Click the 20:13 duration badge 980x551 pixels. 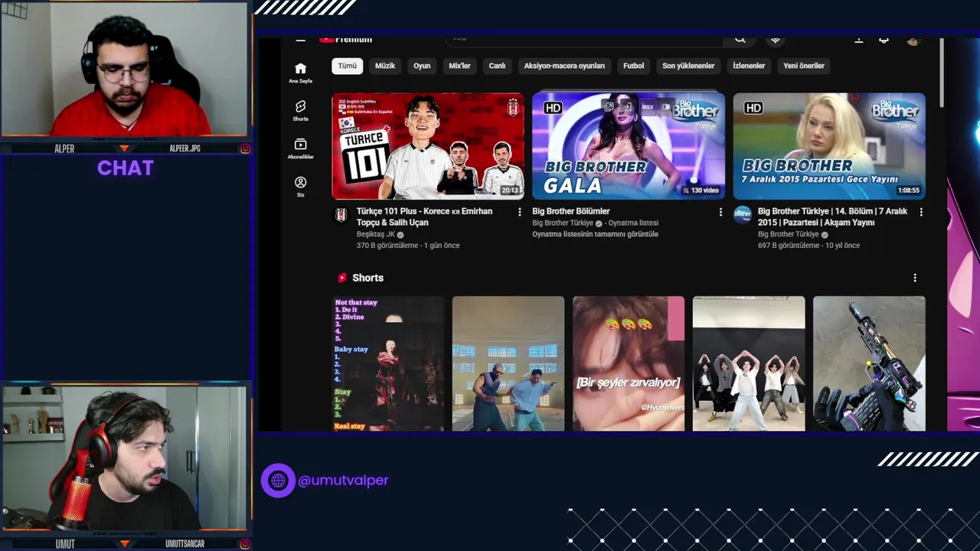click(510, 191)
